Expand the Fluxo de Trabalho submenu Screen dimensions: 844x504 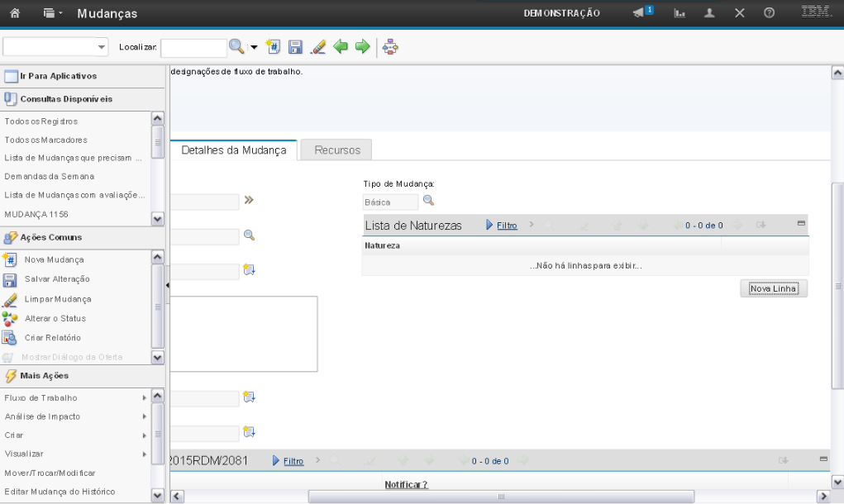(x=144, y=398)
